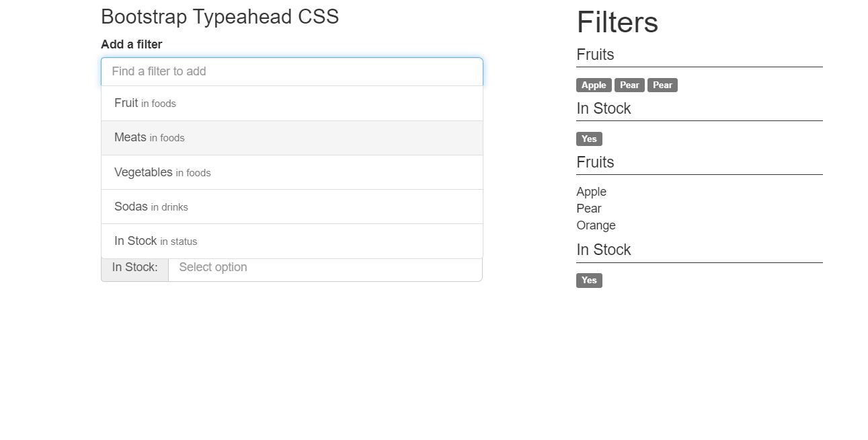Click the "In Stock:" label prefix
Image resolution: width=868 pixels, height=440 pixels.
(x=134, y=267)
